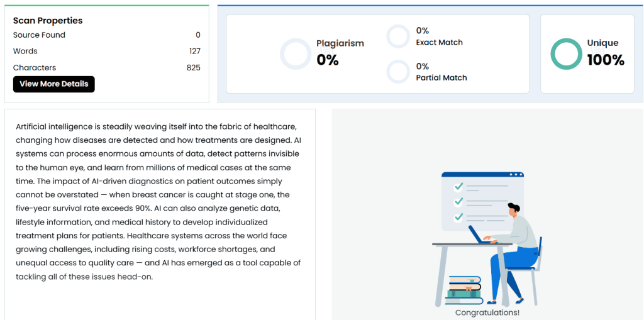644x320 pixels.
Task: Click the middle checkmark in the illustration
Action: click(x=459, y=202)
